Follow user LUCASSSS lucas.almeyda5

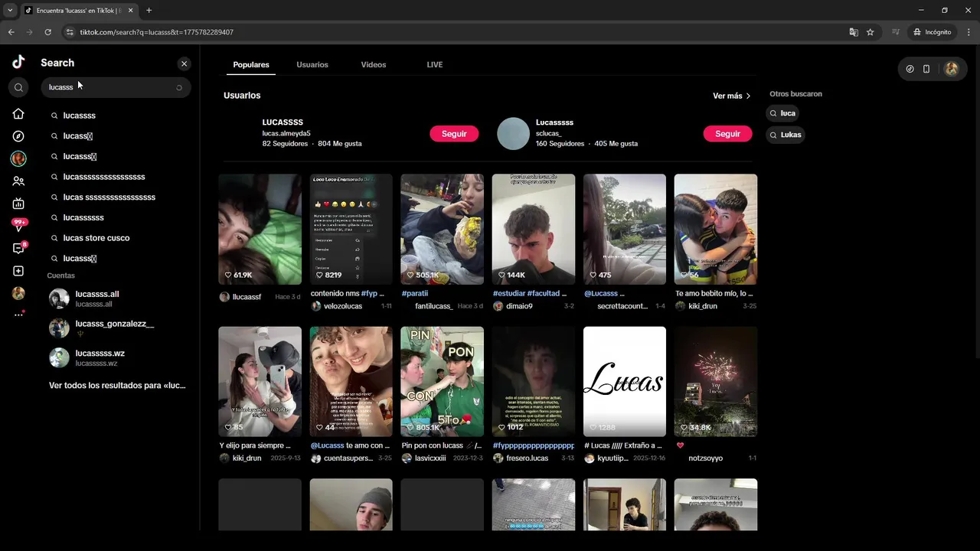(x=454, y=134)
